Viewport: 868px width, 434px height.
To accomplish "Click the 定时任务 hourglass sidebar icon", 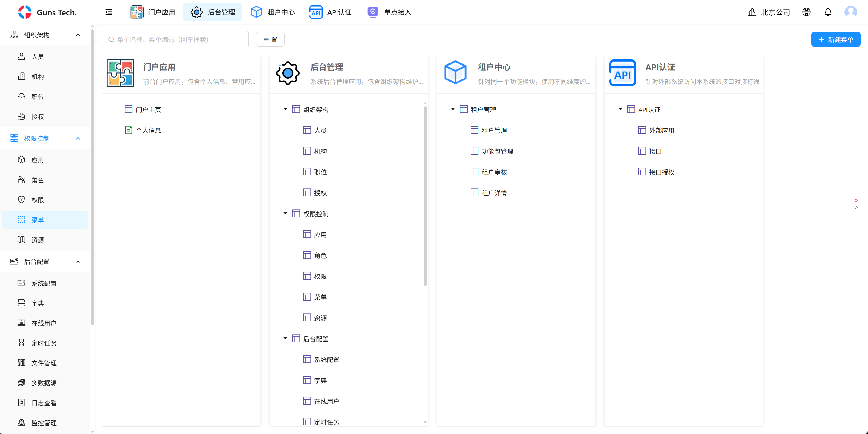I will (x=21, y=342).
